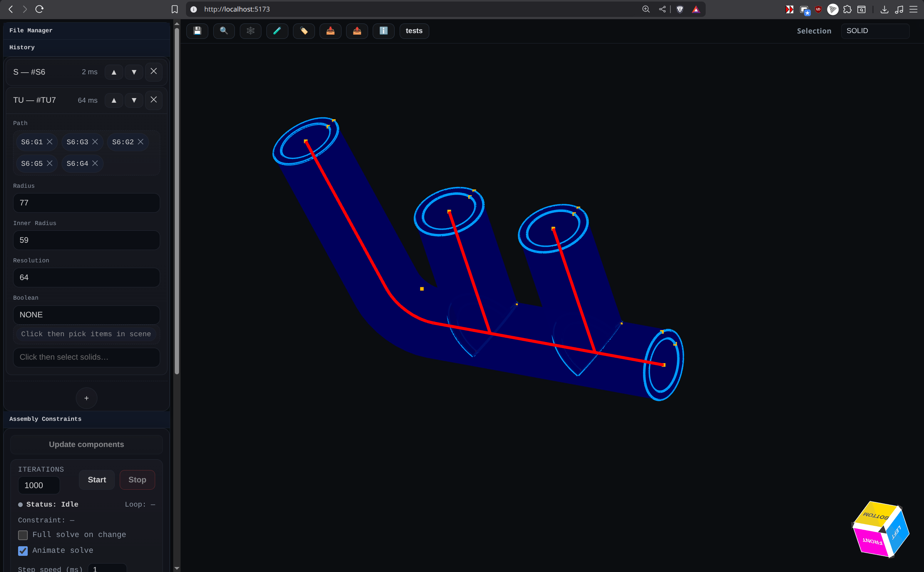Uncheck Animate solve checkbox
The height and width of the screenshot is (572, 924).
(x=23, y=551)
